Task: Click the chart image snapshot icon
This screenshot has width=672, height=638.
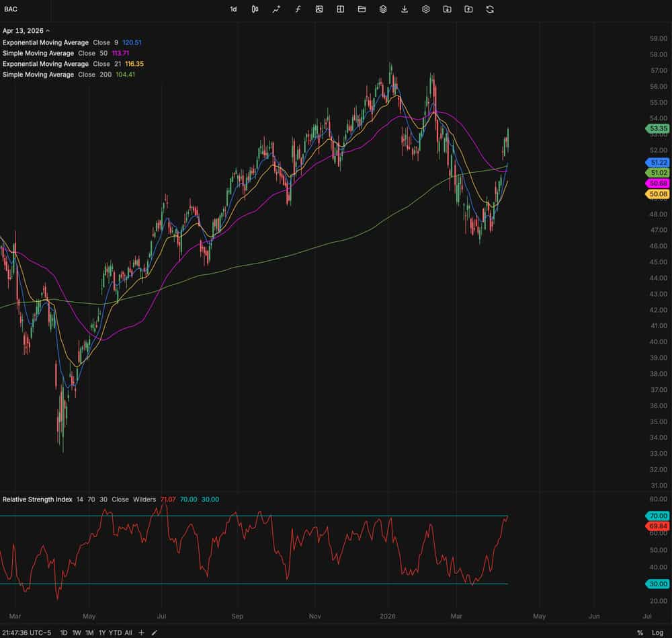Action: coord(319,9)
